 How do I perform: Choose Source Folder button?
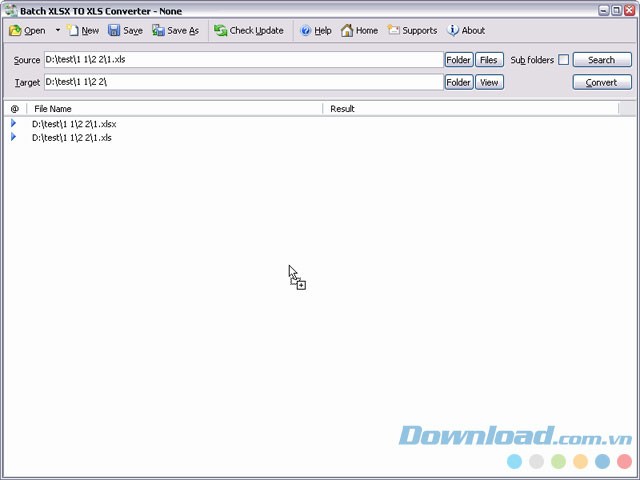(459, 60)
